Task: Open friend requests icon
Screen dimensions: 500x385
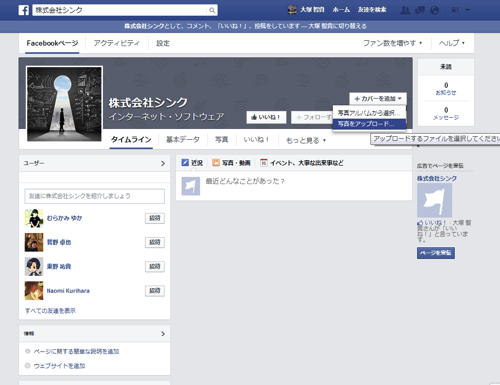Action: click(x=405, y=10)
